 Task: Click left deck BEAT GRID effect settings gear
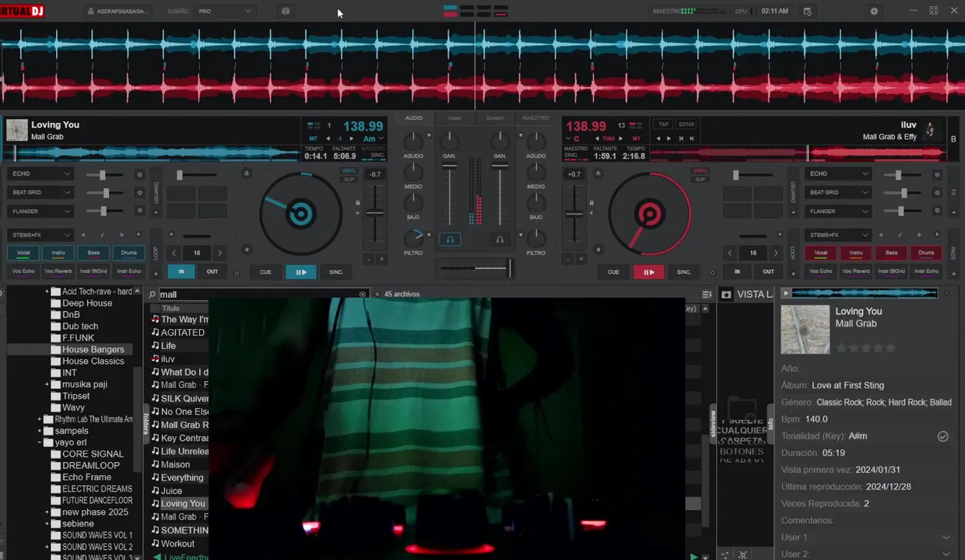[140, 193]
